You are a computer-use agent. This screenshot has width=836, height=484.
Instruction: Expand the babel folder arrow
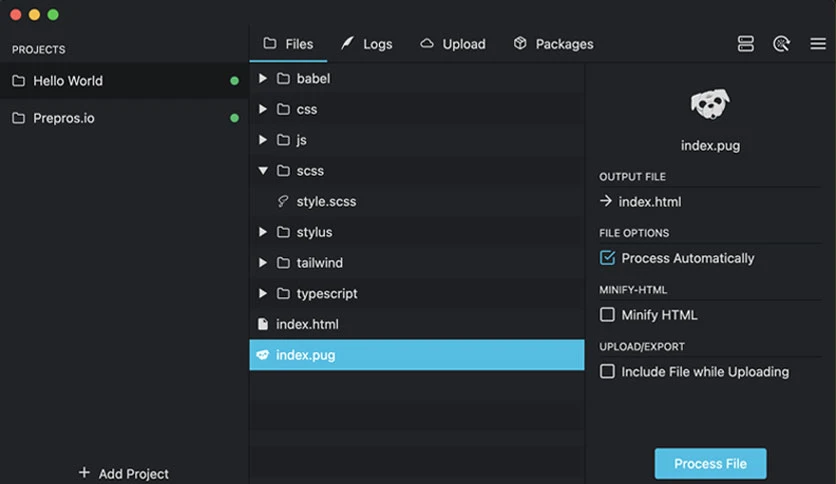tap(262, 78)
